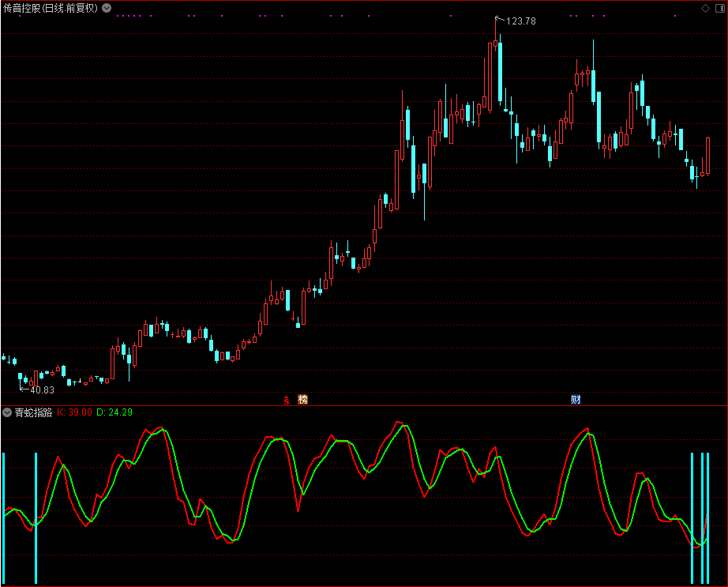Viewport: 728px width, 587px height.
Task: Click the 123.78 high price label
Action: pos(521,21)
